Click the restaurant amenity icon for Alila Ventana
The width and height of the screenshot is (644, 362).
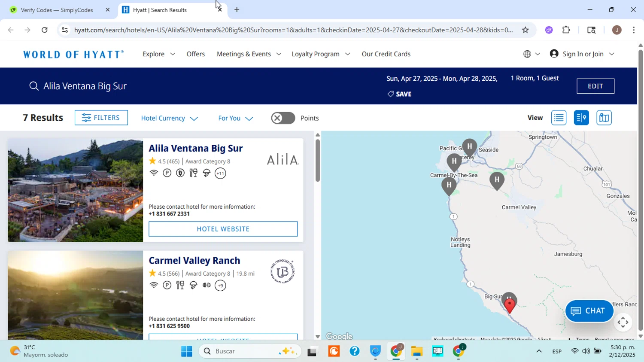click(x=194, y=173)
